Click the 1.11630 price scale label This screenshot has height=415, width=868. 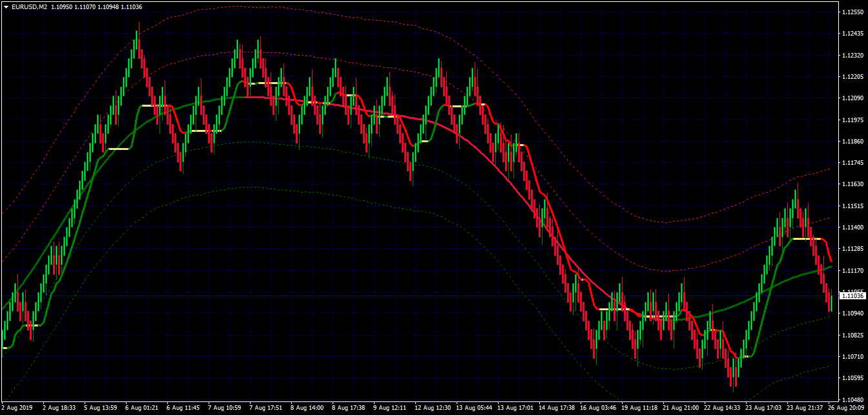pos(852,184)
